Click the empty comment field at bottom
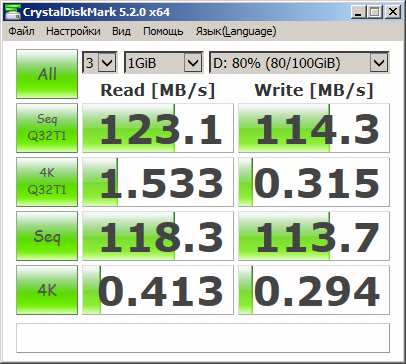This screenshot has width=406, height=364. [203, 338]
